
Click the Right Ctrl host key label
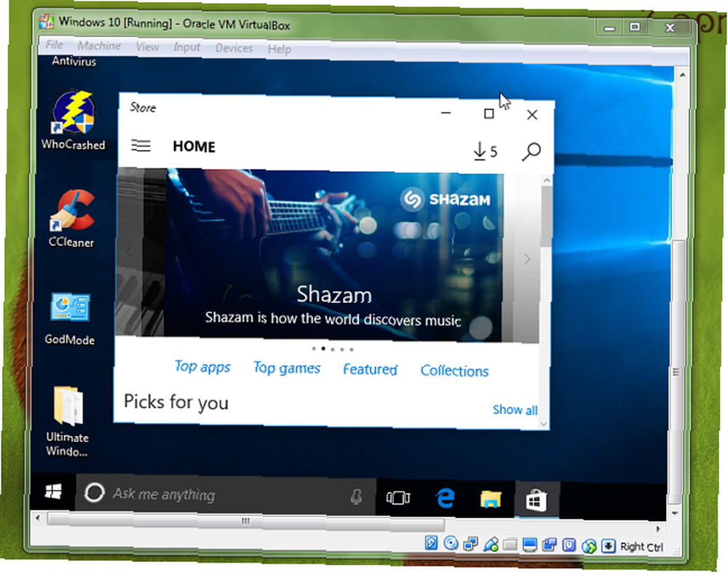tap(641, 547)
